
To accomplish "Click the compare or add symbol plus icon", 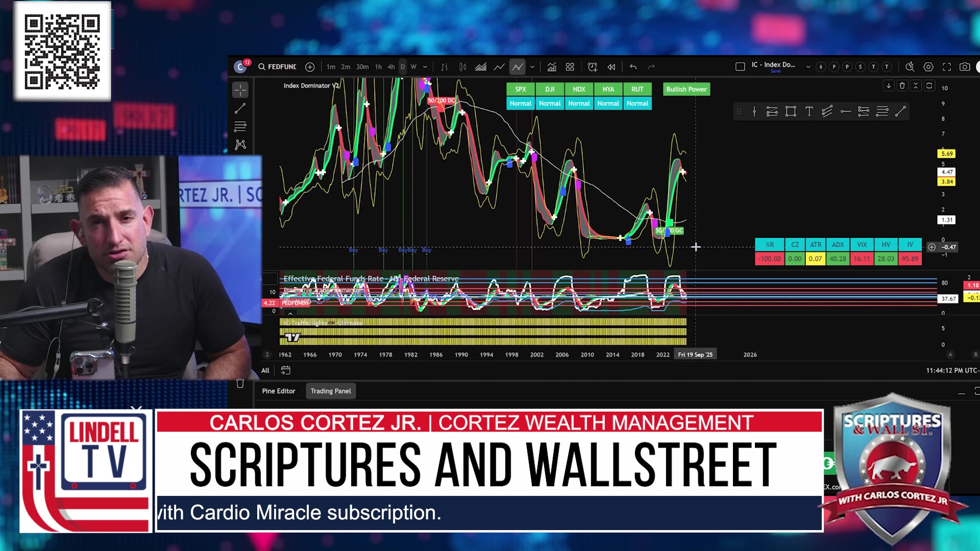I will (x=310, y=67).
